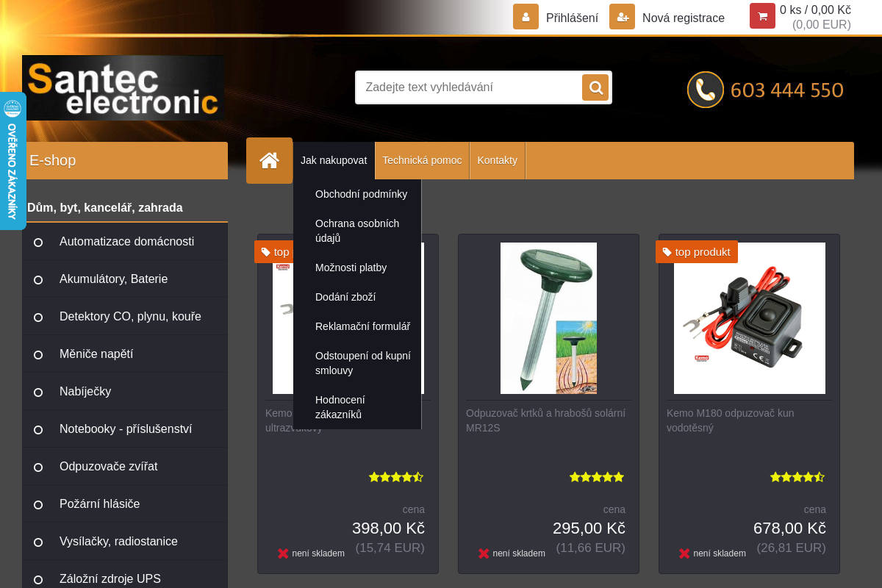Viewport: 882px width, 588px height.
Task: Click the new registration user-plus icon
Action: point(622,16)
